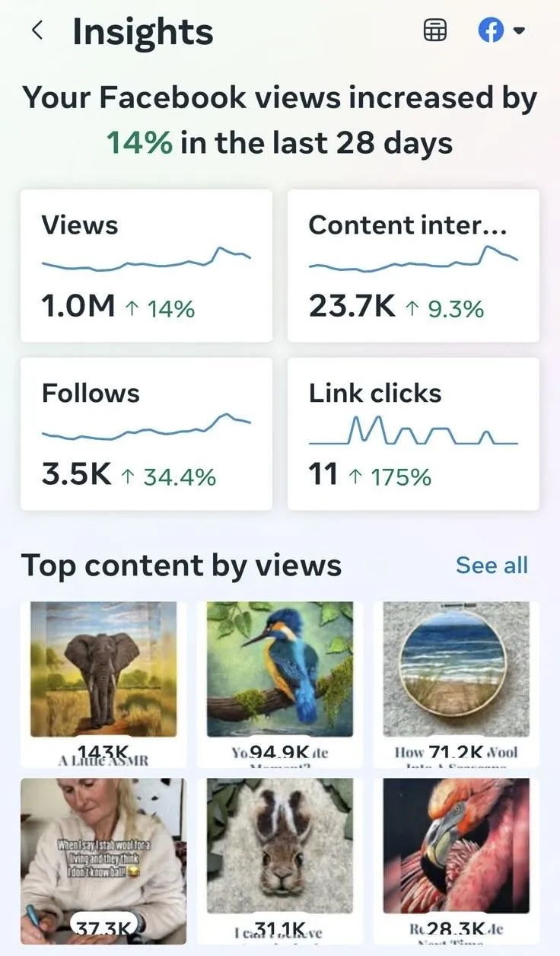
Task: Click the Follows sparkline chart
Action: [146, 427]
